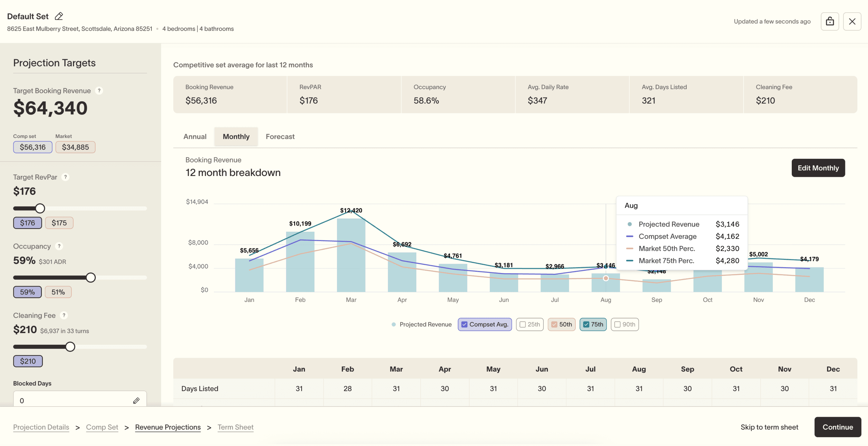
Task: Click the Continue button
Action: pos(838,427)
